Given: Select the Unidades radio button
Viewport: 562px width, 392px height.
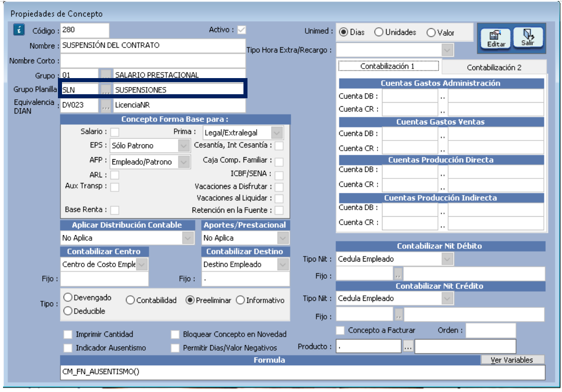Looking at the screenshot, I should click(x=379, y=32).
